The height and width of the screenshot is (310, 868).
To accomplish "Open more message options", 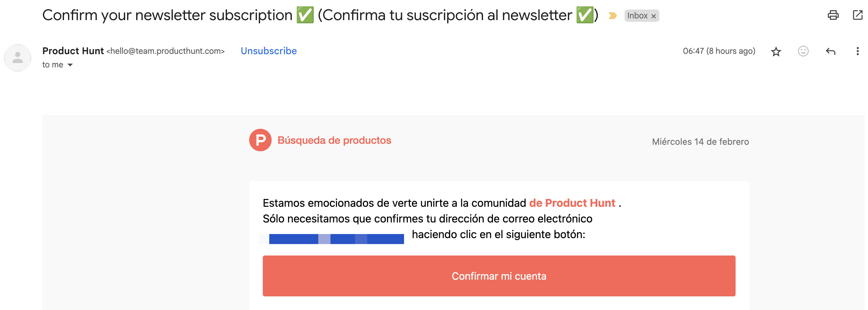I will 857,51.
